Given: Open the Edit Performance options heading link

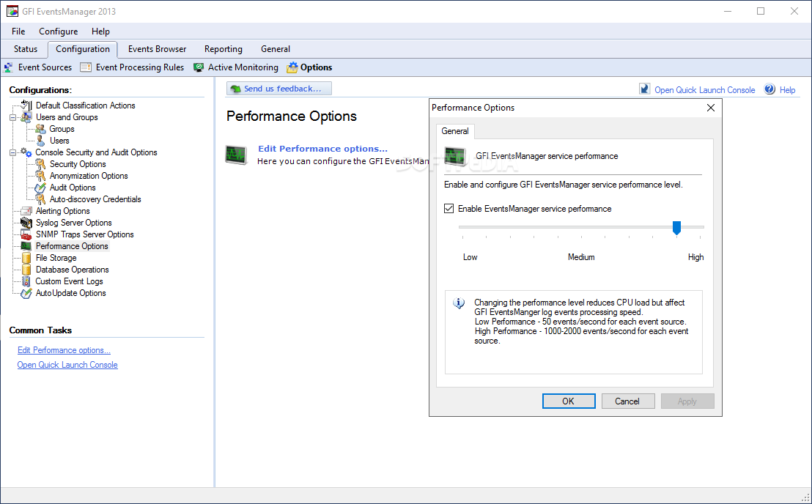Looking at the screenshot, I should pos(322,149).
